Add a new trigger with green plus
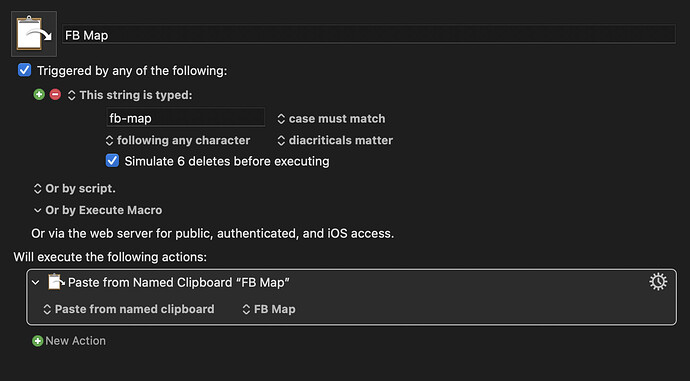 39,94
